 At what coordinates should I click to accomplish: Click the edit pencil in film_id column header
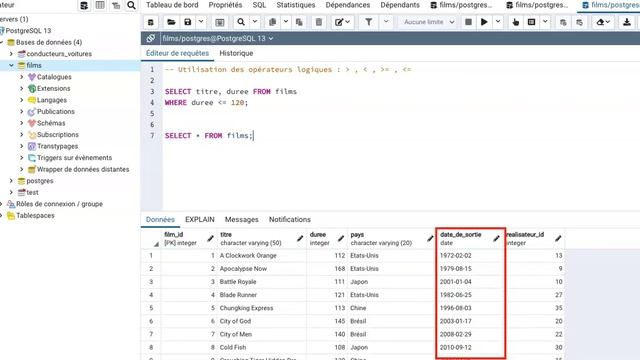(x=210, y=238)
